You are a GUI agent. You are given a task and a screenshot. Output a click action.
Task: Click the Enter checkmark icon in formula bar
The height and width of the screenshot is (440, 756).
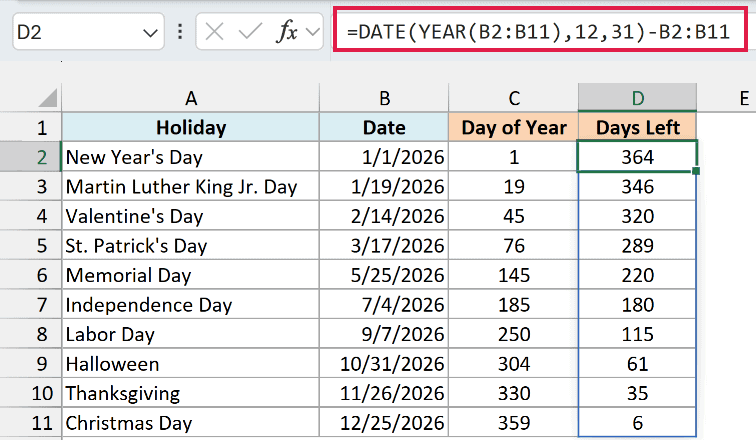coord(250,32)
